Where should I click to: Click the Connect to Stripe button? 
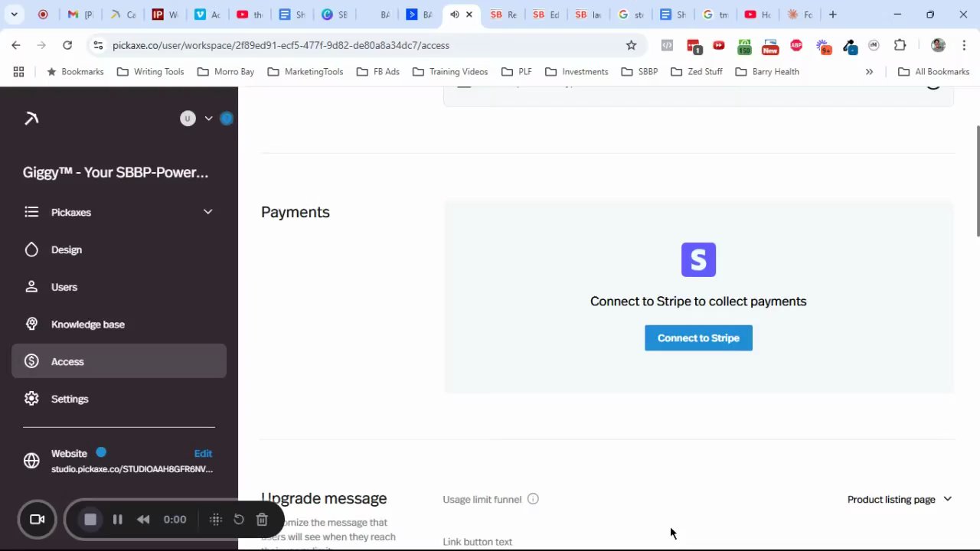pos(698,337)
